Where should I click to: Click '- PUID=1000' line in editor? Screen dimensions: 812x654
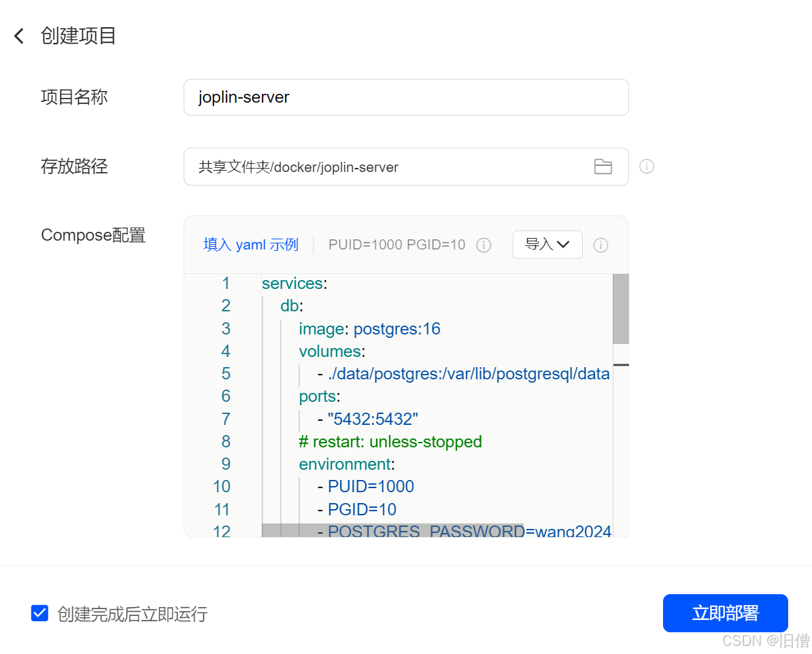(x=366, y=487)
